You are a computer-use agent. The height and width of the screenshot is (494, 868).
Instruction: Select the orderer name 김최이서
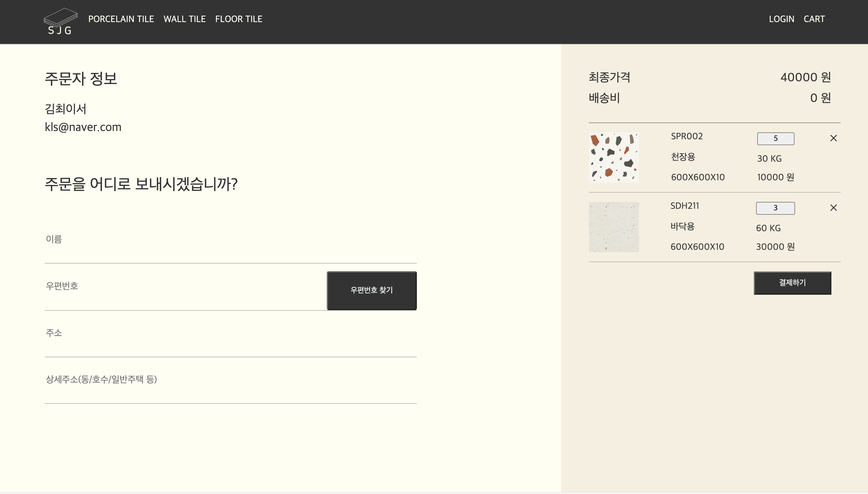coord(65,109)
